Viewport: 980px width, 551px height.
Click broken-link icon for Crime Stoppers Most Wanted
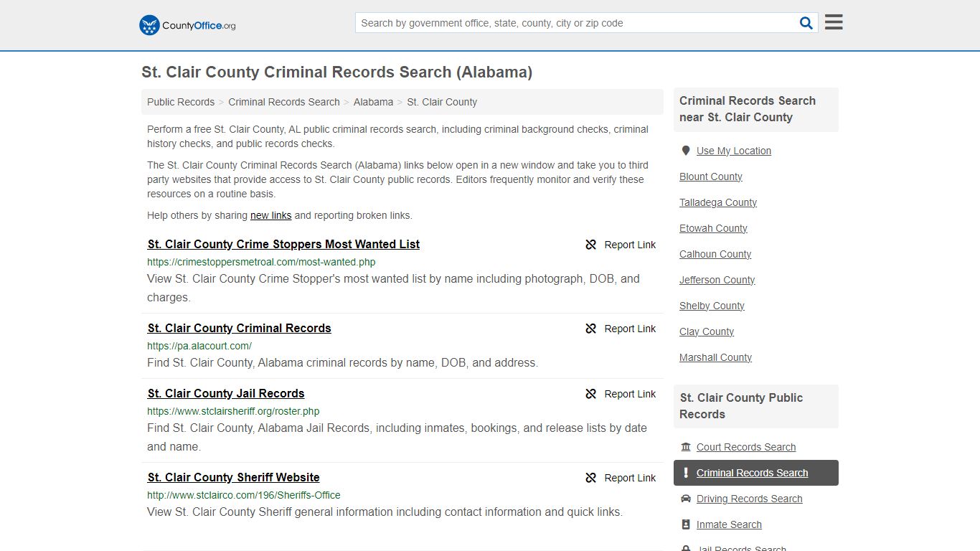tap(591, 245)
